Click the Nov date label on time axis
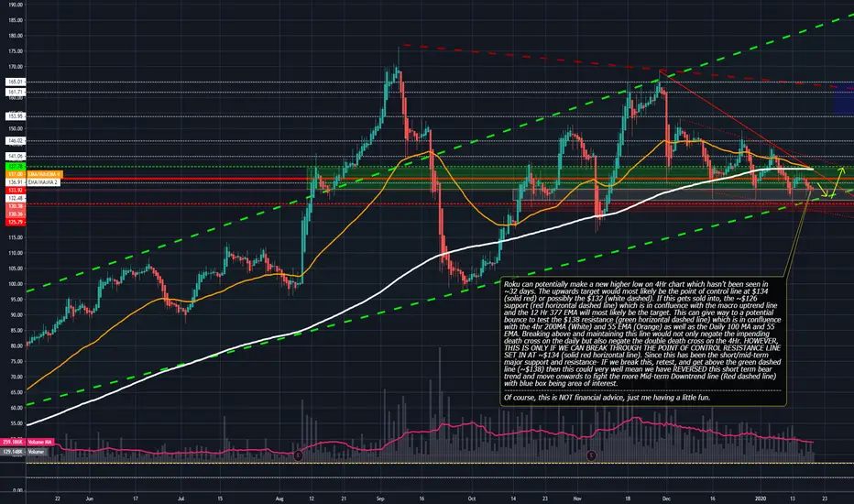Screen dimensions: 854x504 tap(577, 498)
